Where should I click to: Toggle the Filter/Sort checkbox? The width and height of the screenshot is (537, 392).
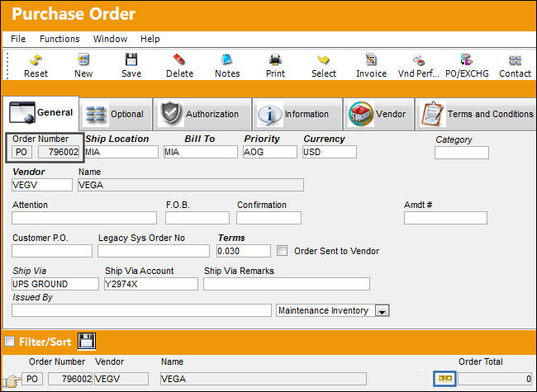(9, 341)
